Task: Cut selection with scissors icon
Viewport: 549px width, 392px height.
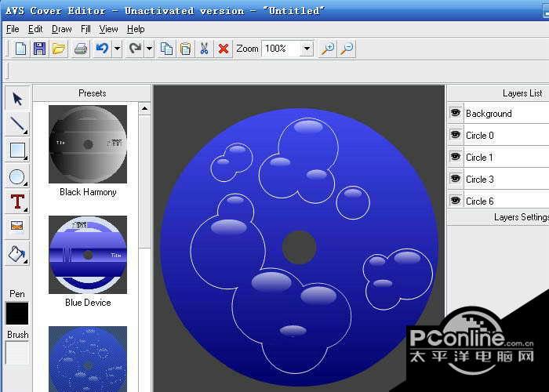Action: point(204,49)
